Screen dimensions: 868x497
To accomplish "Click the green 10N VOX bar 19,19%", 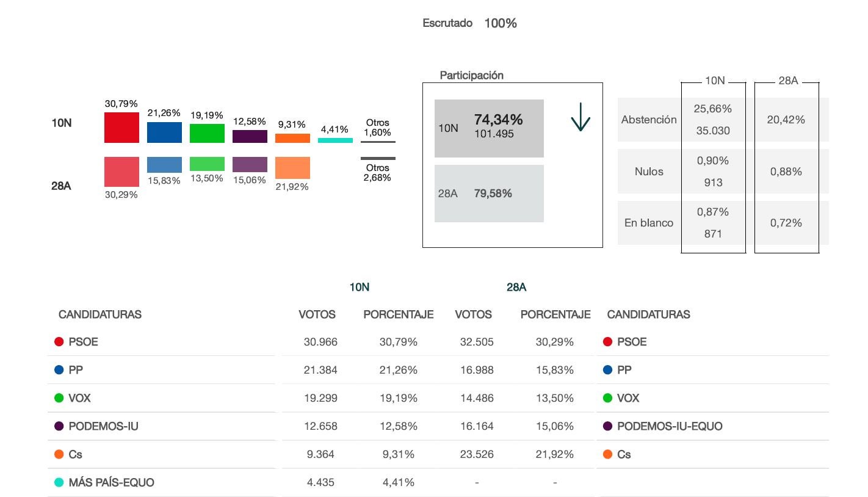I will pos(207,134).
